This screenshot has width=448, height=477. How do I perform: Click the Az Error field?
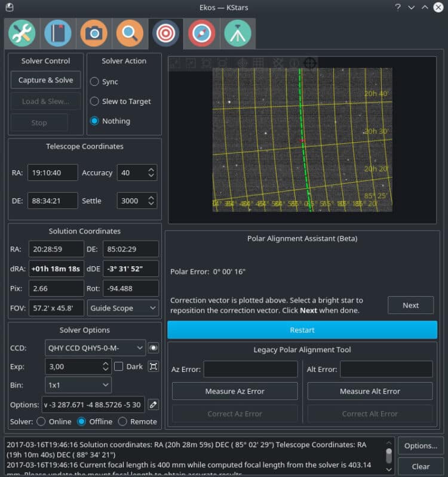pos(250,370)
